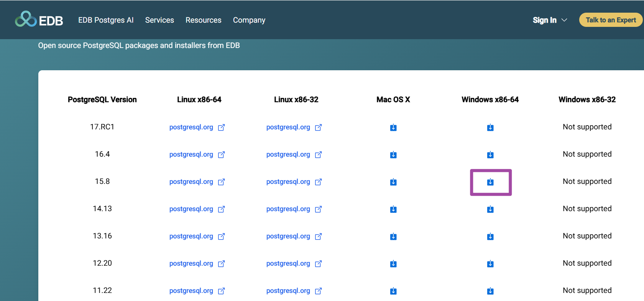Viewport: 644px width, 301px height.
Task: Click the Talk to an Expert button
Action: pyautogui.click(x=610, y=20)
